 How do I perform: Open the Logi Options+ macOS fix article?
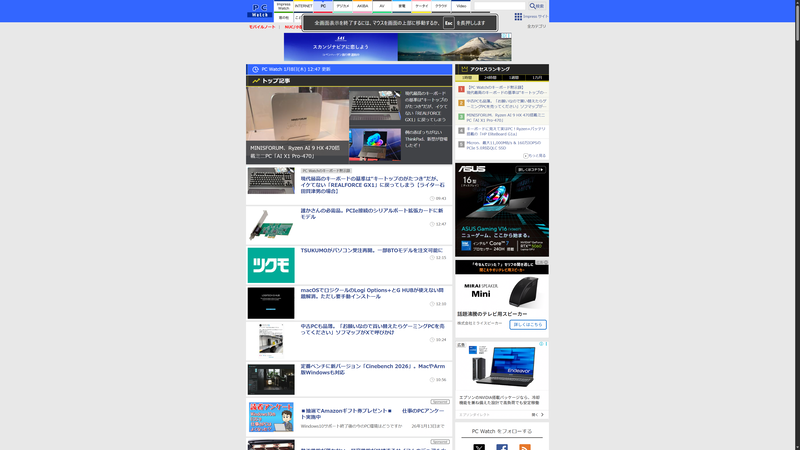tap(371, 293)
